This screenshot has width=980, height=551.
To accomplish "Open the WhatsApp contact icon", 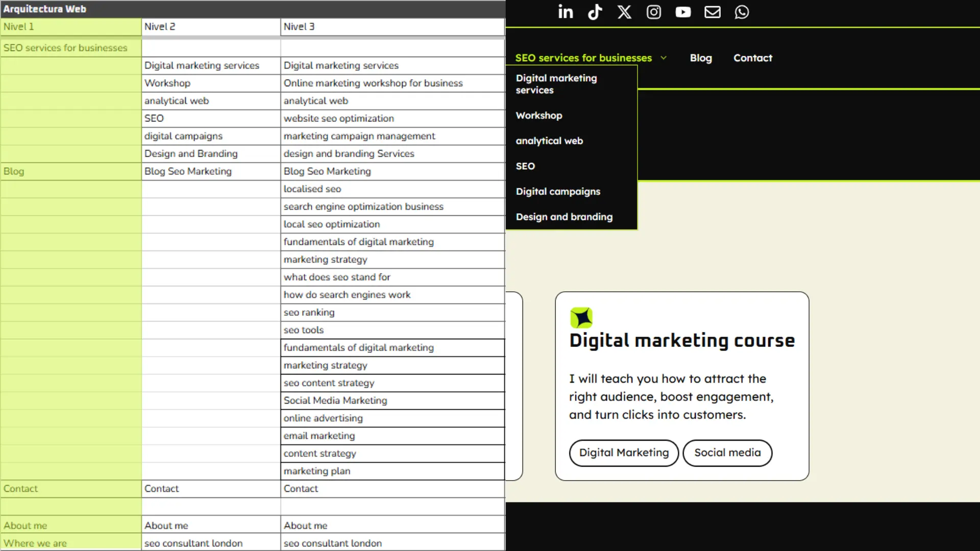I will (x=742, y=12).
